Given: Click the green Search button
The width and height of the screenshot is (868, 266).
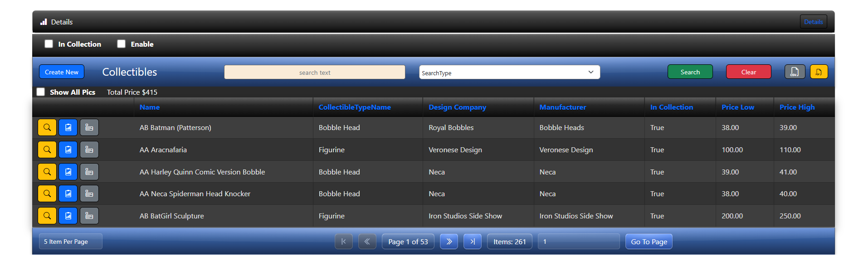Looking at the screenshot, I should click(690, 72).
